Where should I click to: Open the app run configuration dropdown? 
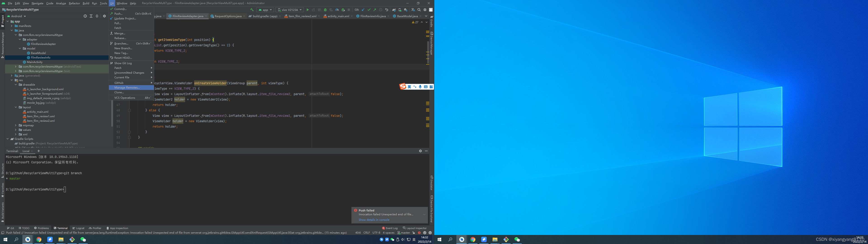pos(265,10)
